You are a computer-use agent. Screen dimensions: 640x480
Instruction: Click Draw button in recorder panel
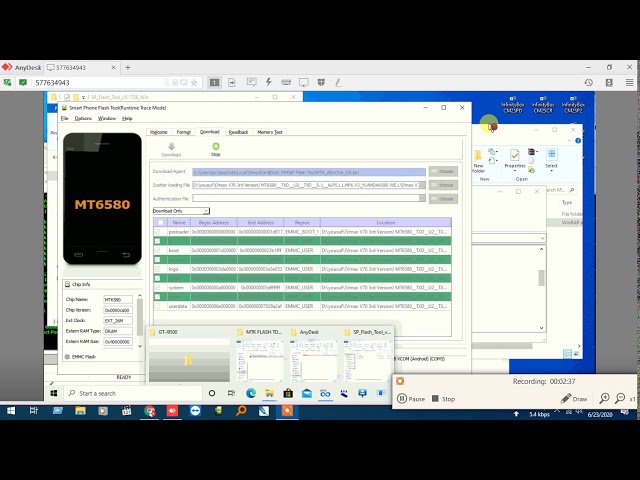(x=574, y=398)
